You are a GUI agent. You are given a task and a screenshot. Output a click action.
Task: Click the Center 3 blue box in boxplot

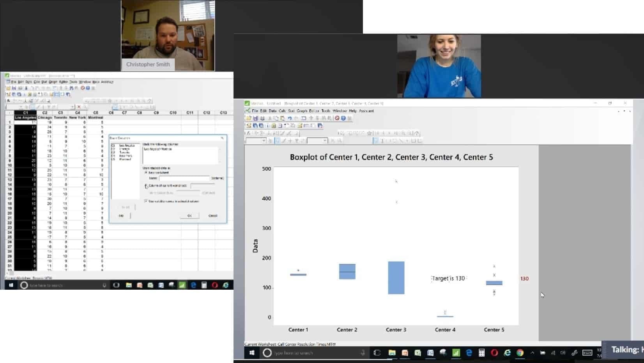tap(396, 278)
